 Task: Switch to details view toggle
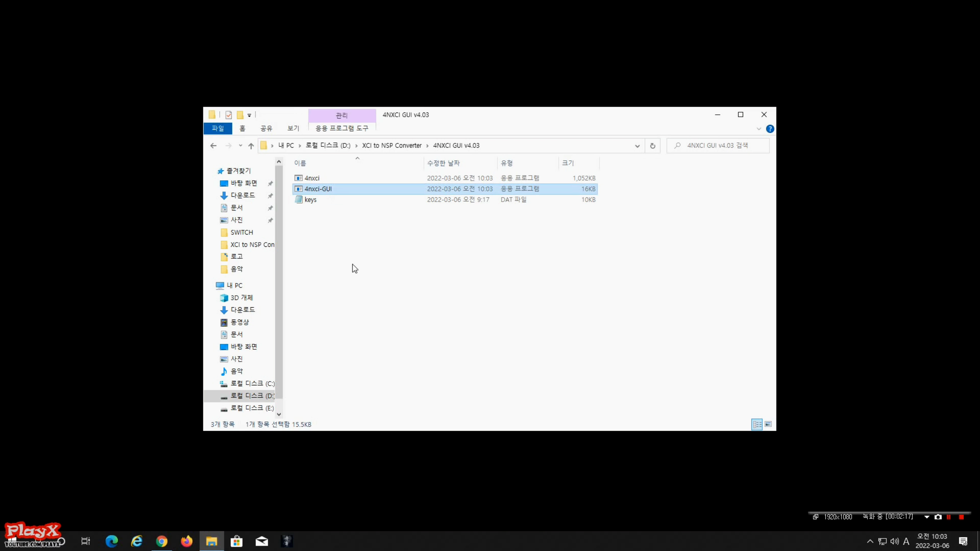(x=757, y=424)
